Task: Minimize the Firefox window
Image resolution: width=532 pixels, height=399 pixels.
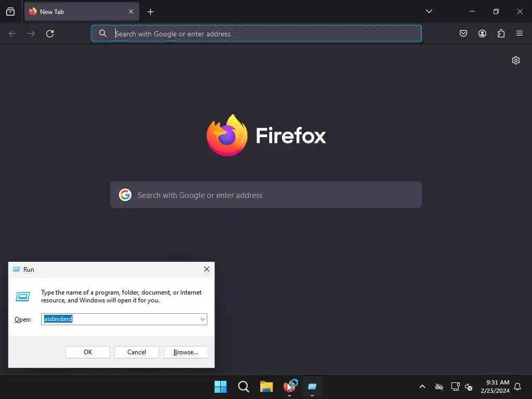Action: point(472,11)
